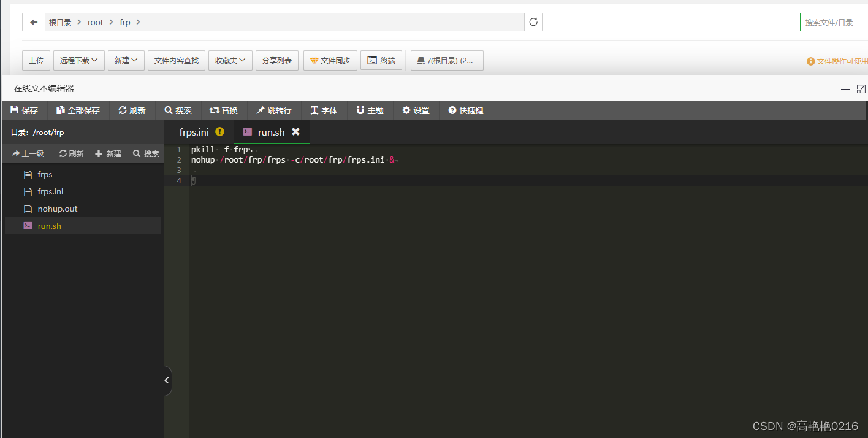868x438 pixels.
Task: Focus the 搜索文件/目录 search box
Action: pos(834,22)
